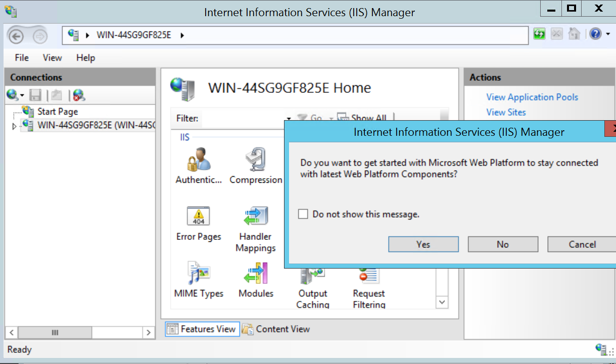
Task: Click the address bar server globe icon
Action: pyautogui.click(x=74, y=35)
